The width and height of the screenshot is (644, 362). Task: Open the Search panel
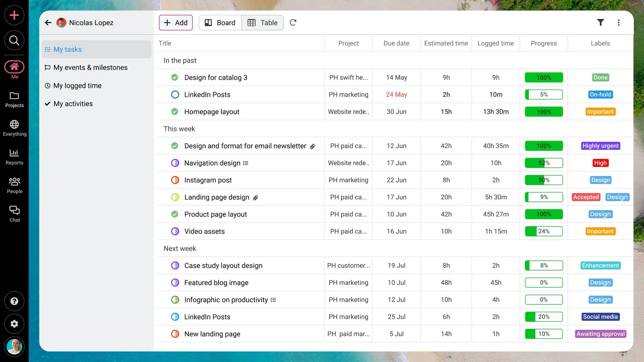14,40
